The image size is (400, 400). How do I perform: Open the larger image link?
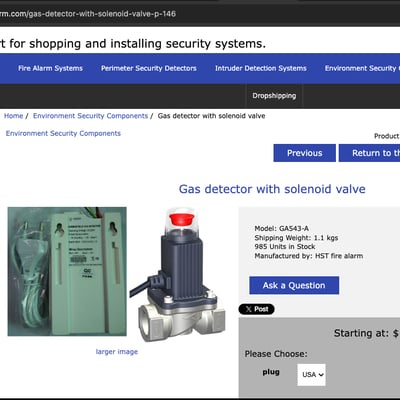coord(117,352)
